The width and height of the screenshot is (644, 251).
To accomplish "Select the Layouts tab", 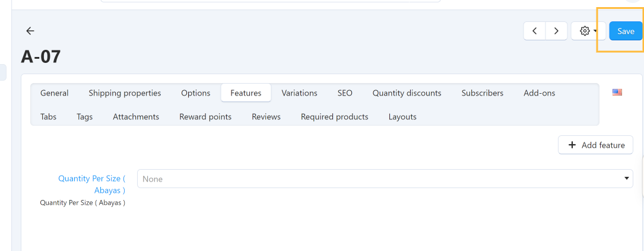I will 402,117.
